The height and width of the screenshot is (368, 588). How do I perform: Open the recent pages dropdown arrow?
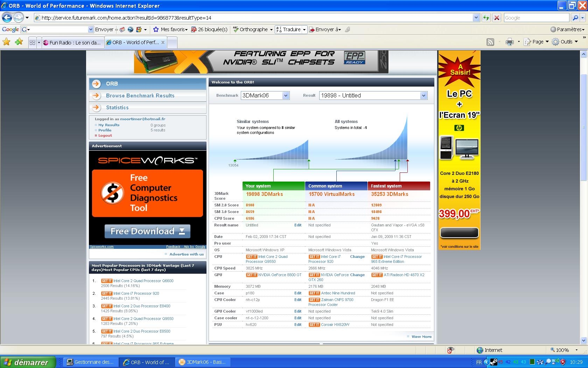(x=27, y=18)
